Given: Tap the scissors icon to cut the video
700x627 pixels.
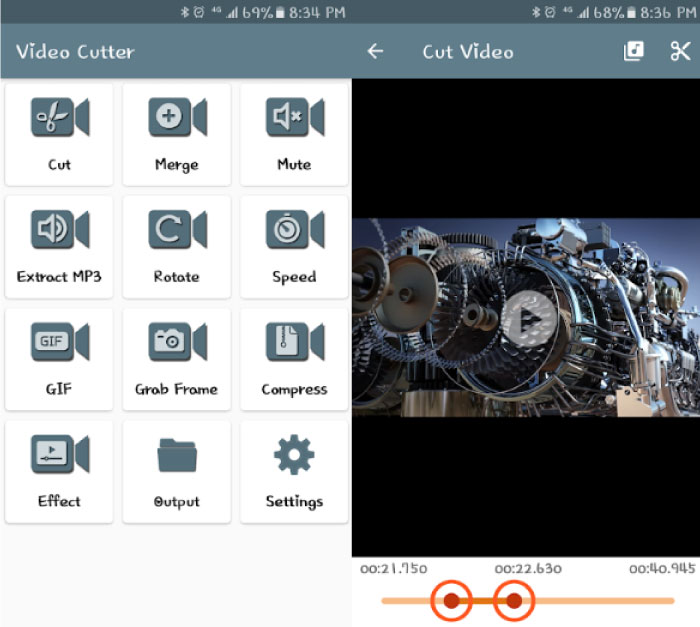Looking at the screenshot, I should [680, 51].
